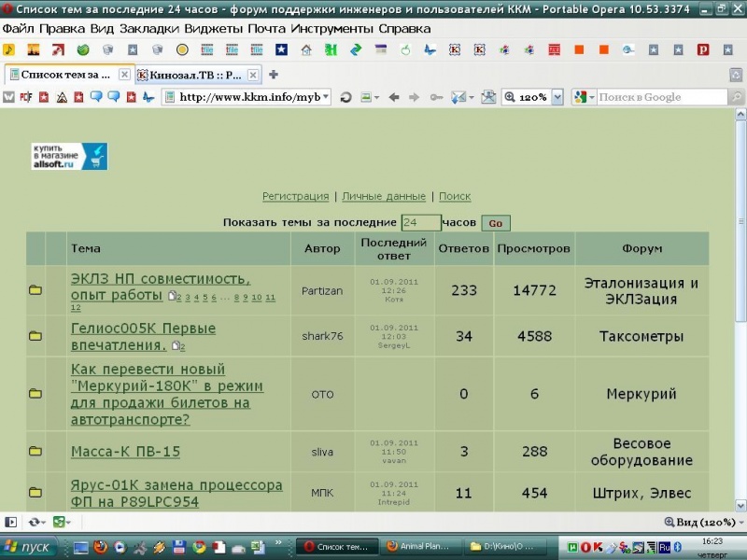Click the password wand key icon
Screen dimensions: 747x560
[436, 97]
